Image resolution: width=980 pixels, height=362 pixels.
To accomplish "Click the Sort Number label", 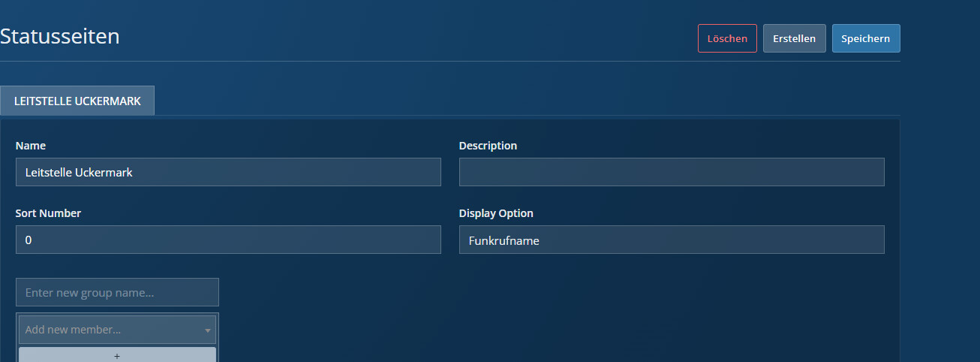I will pyautogui.click(x=48, y=213).
